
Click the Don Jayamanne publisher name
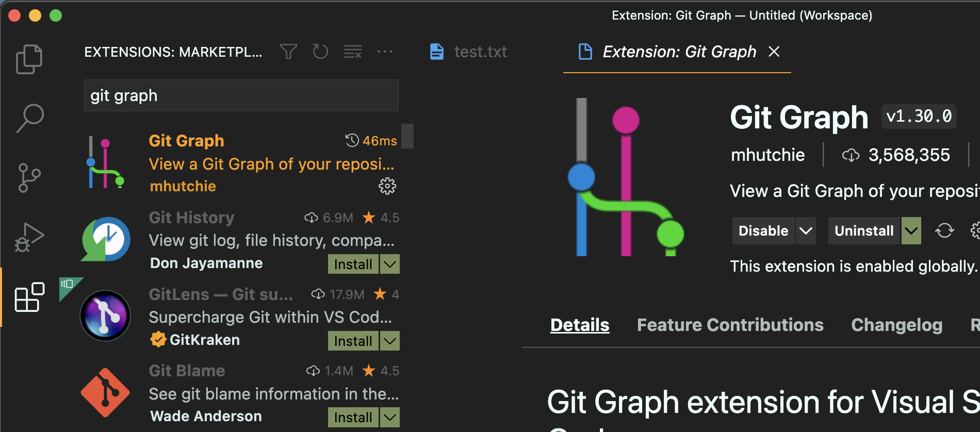206,263
